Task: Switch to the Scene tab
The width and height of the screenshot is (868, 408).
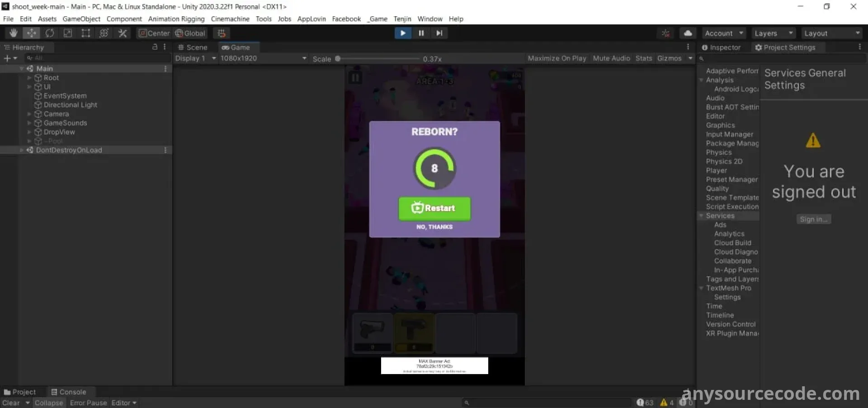Action: click(x=193, y=47)
